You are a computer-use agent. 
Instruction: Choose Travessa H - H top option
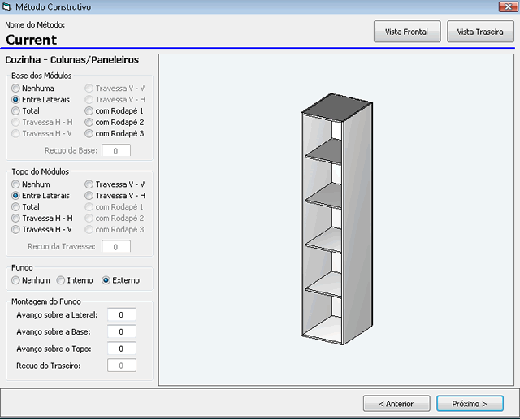[x=42, y=219]
